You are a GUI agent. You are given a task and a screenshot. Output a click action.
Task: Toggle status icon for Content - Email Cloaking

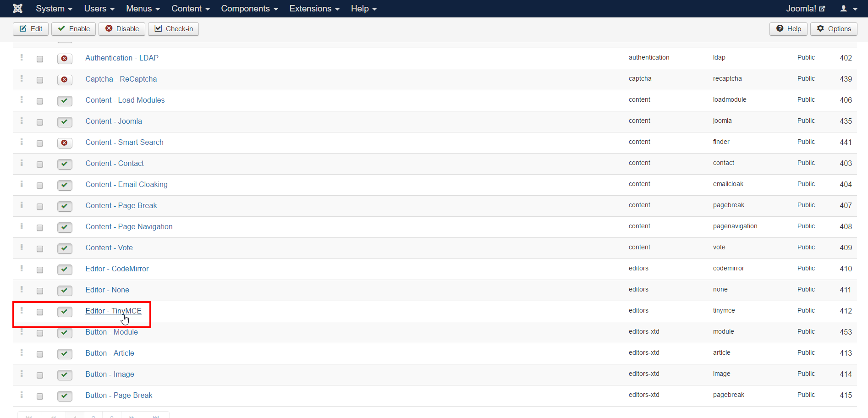(x=65, y=185)
